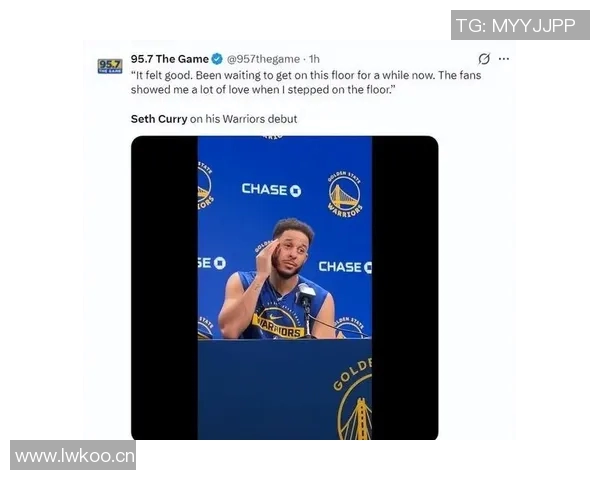
Task: Open the www.lwkoo.cn watermark link
Action: coord(73,455)
